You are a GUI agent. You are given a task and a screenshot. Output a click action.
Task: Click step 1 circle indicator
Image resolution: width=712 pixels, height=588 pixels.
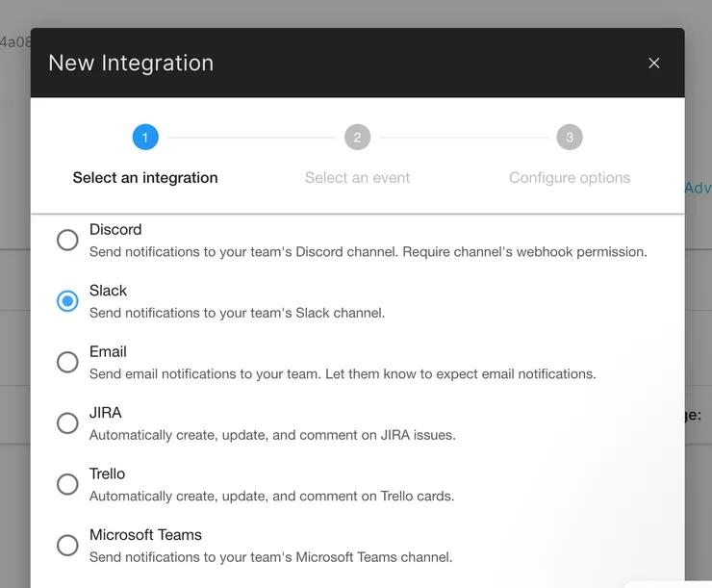[x=145, y=138]
